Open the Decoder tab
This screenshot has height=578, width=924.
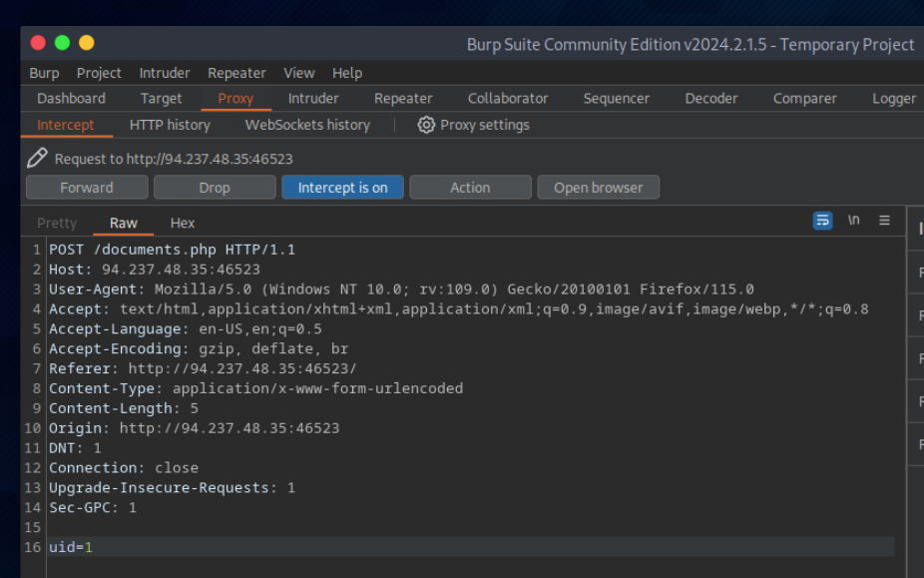coord(711,98)
